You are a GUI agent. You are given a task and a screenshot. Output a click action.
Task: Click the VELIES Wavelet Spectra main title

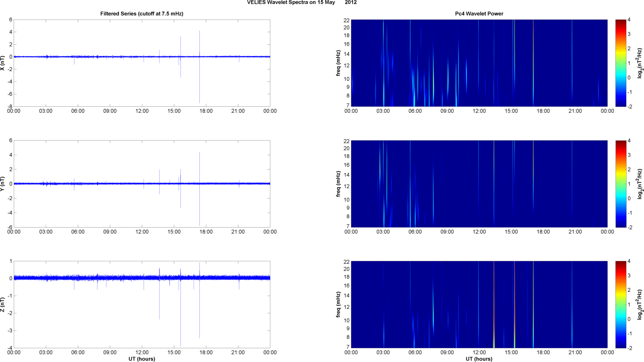pos(301,3)
